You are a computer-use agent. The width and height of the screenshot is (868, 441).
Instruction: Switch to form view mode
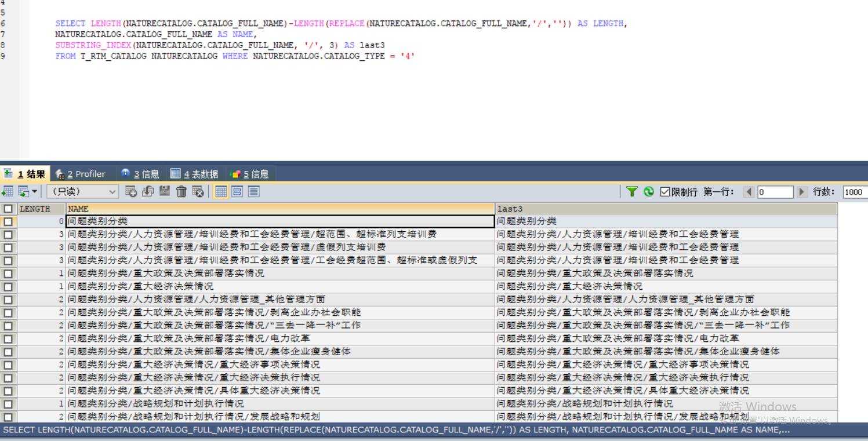237,191
